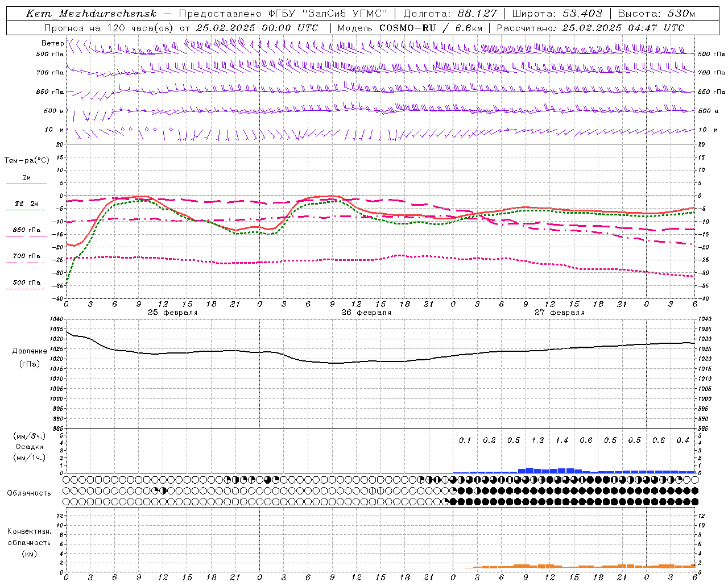Click the 'Широта: 53.403' latitude value

(x=557, y=14)
